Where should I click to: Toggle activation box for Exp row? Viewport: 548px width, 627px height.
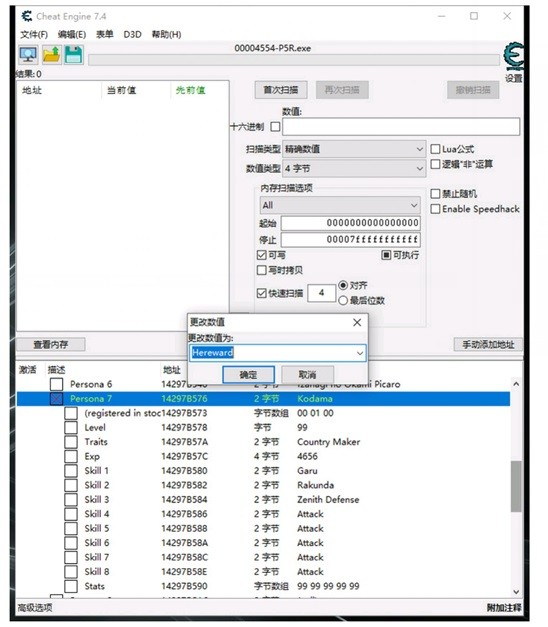click(71, 456)
